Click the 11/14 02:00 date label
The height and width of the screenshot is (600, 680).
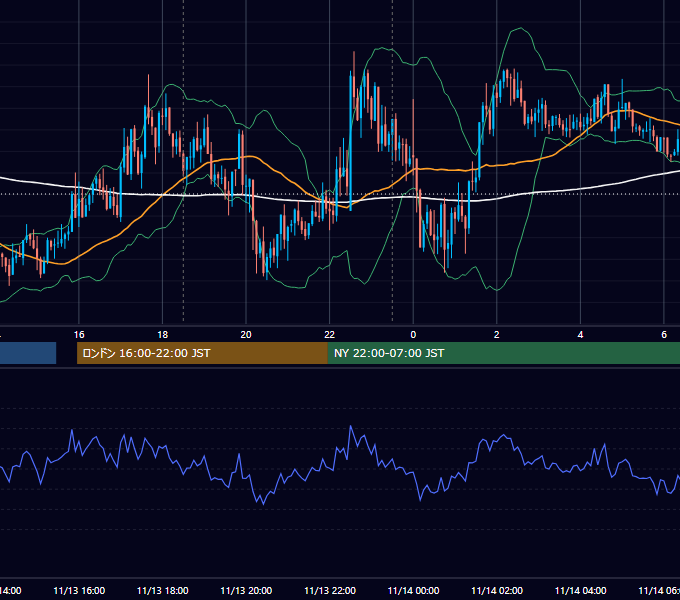[497, 591]
